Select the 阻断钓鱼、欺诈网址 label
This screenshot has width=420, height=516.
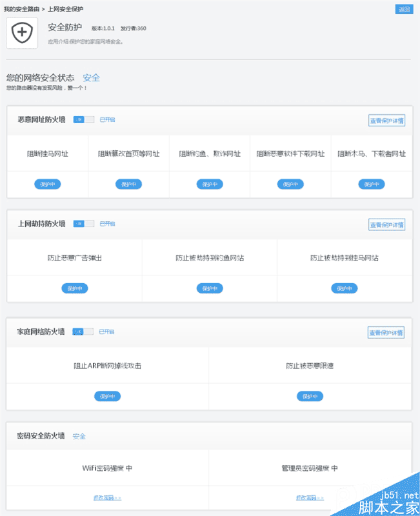[210, 154]
